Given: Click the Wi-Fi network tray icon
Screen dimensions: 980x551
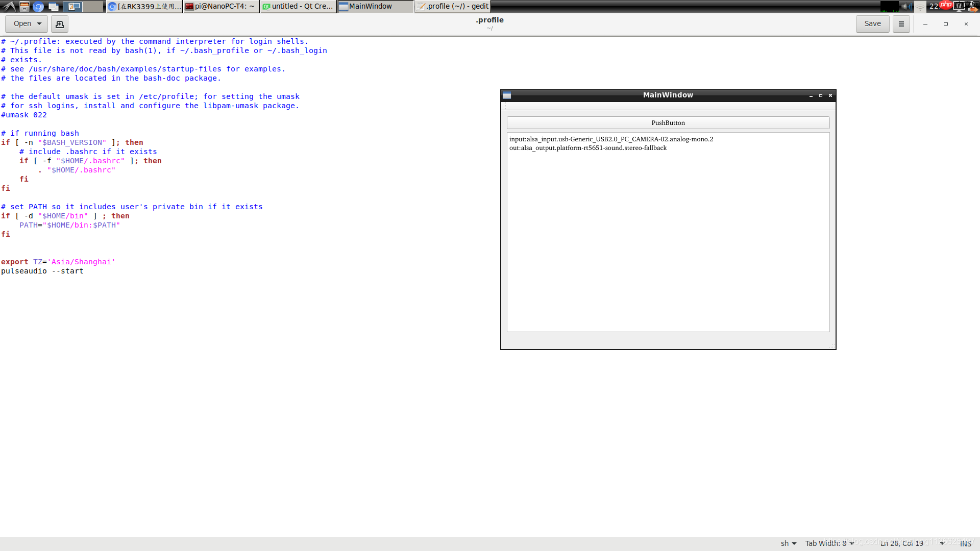Looking at the screenshot, I should click(x=920, y=7).
